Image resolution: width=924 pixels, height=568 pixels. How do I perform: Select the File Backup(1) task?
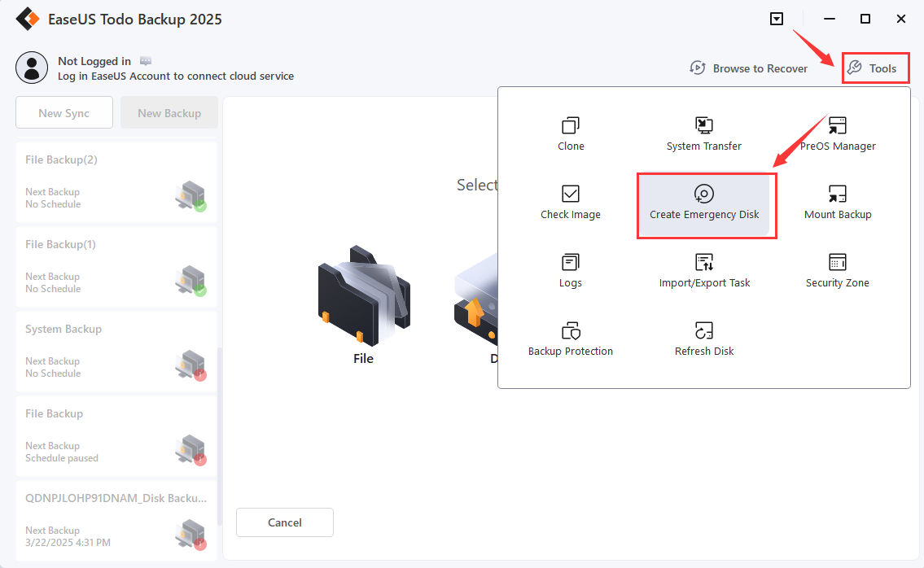[116, 267]
